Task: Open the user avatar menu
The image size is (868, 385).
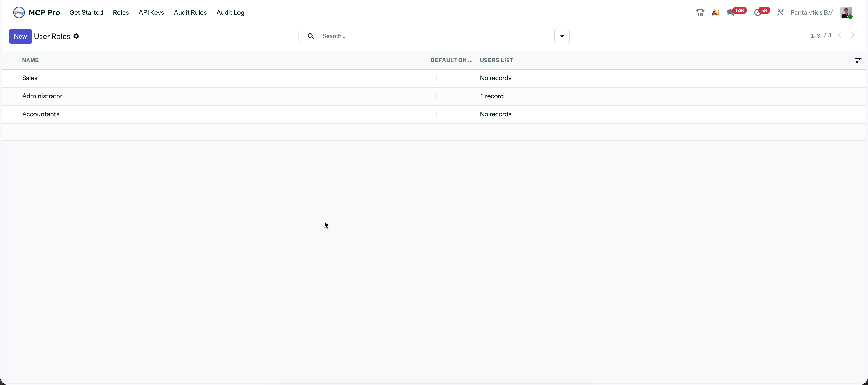Action: (846, 12)
